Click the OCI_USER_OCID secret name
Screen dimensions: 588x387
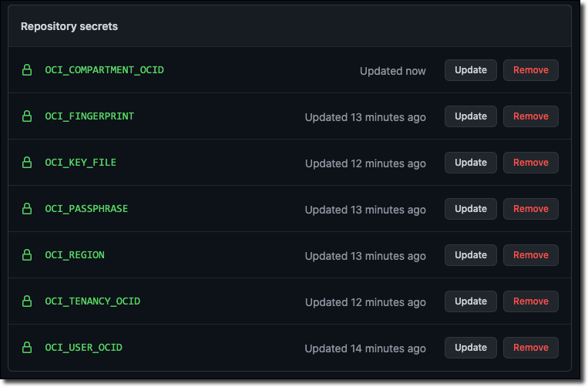tap(83, 348)
